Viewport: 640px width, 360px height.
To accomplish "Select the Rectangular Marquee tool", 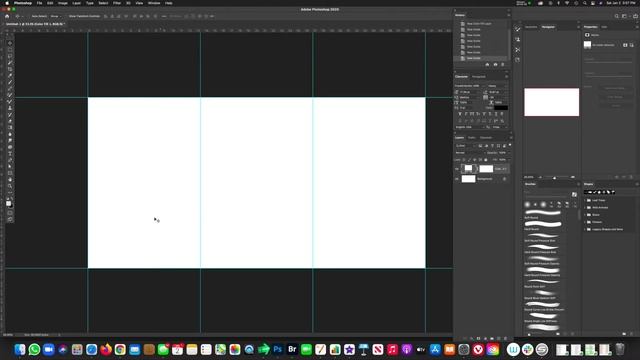I will [x=10, y=49].
